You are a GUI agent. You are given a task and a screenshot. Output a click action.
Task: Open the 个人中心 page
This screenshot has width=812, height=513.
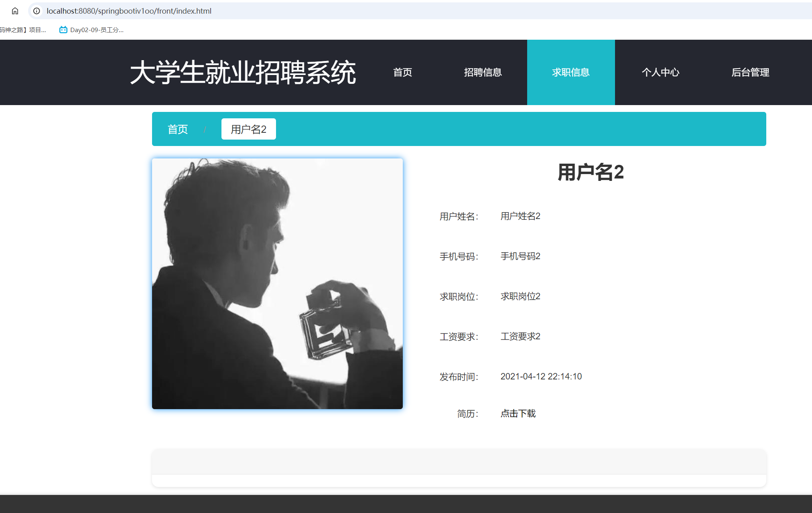[x=660, y=72]
